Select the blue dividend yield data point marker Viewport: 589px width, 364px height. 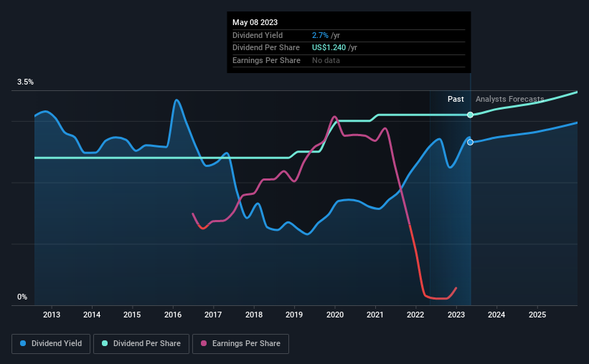[471, 142]
